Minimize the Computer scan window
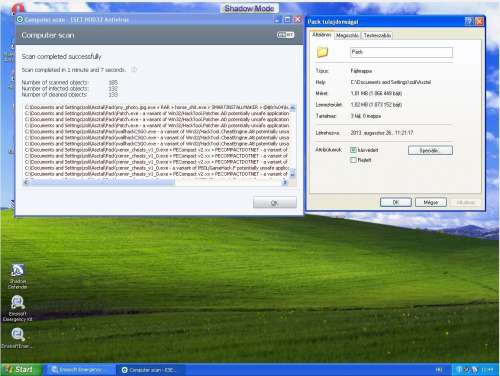500x376 pixels. click(277, 20)
